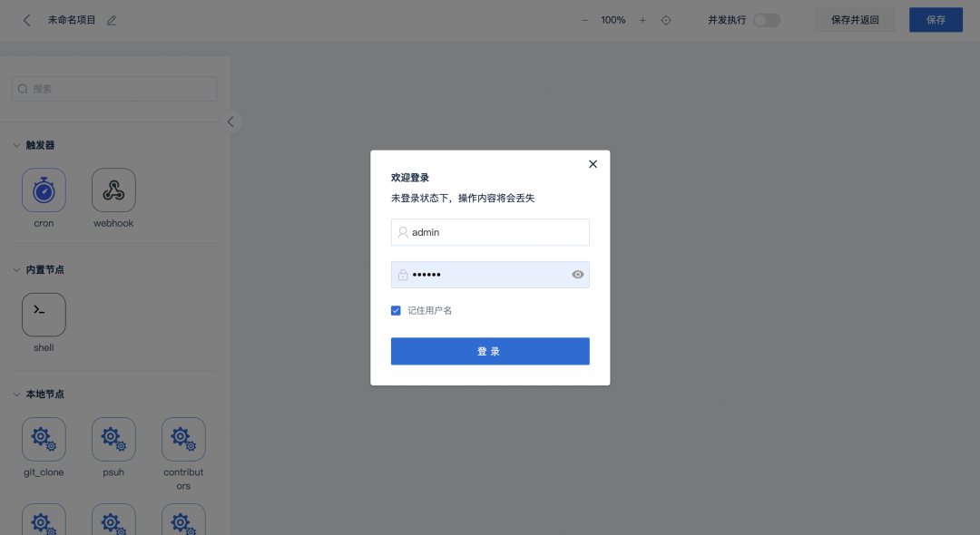This screenshot has width=980, height=535.
Task: Select the contributors node icon
Action: (x=183, y=439)
